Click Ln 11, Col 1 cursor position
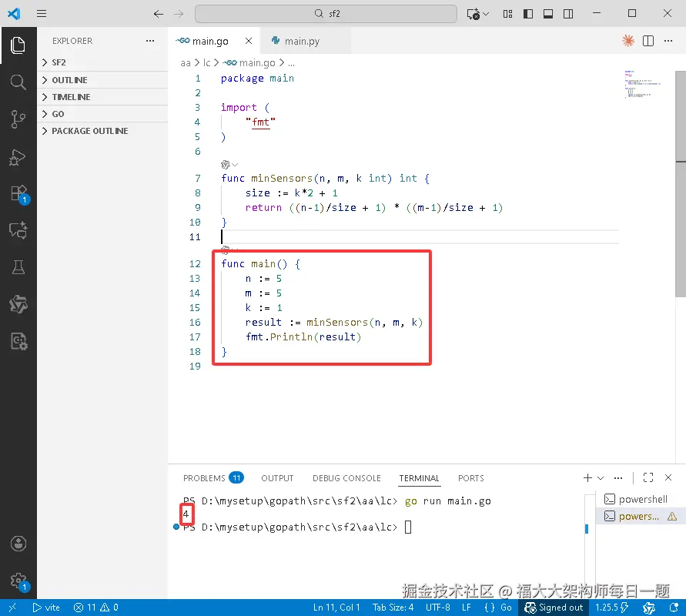 (336, 608)
